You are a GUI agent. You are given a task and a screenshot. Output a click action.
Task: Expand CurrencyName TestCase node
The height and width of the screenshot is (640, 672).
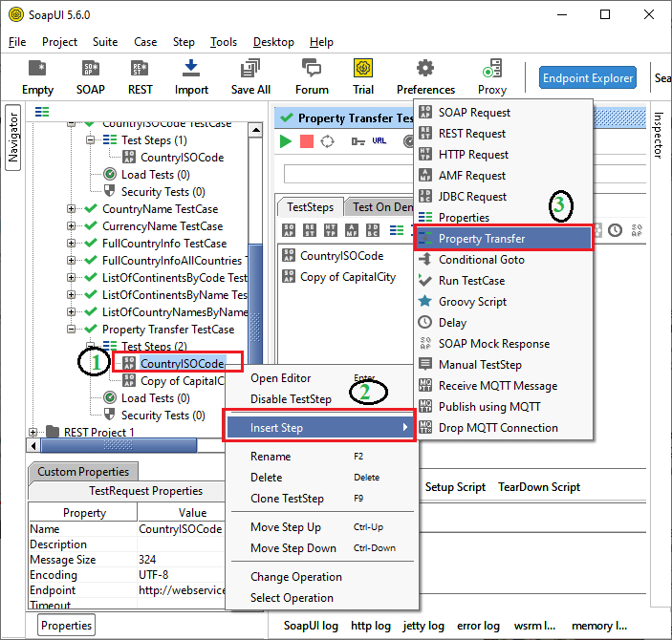tap(71, 226)
